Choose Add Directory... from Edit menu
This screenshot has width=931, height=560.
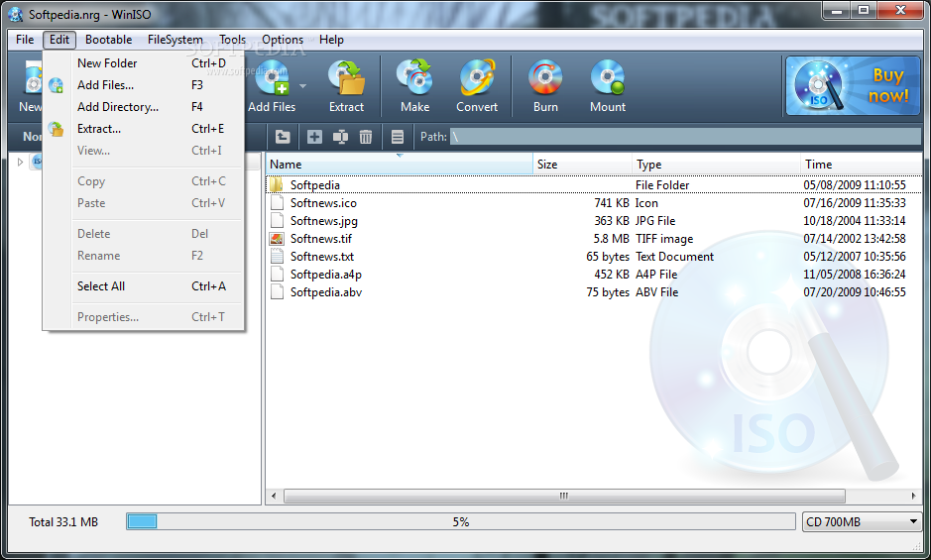[x=145, y=107]
